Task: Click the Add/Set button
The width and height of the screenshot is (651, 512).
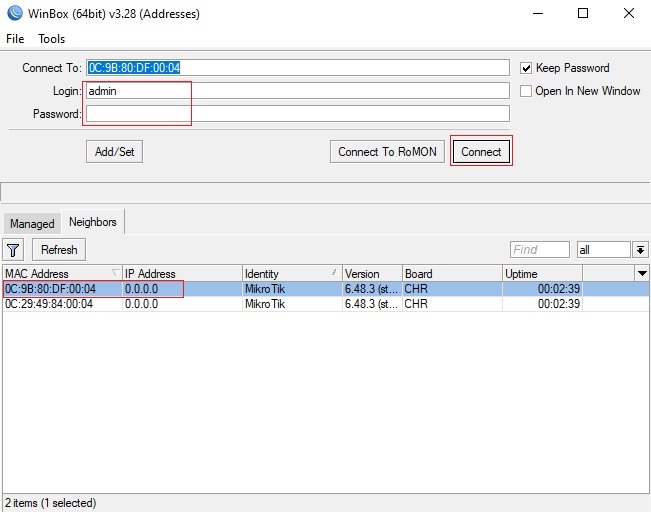Action: point(115,152)
